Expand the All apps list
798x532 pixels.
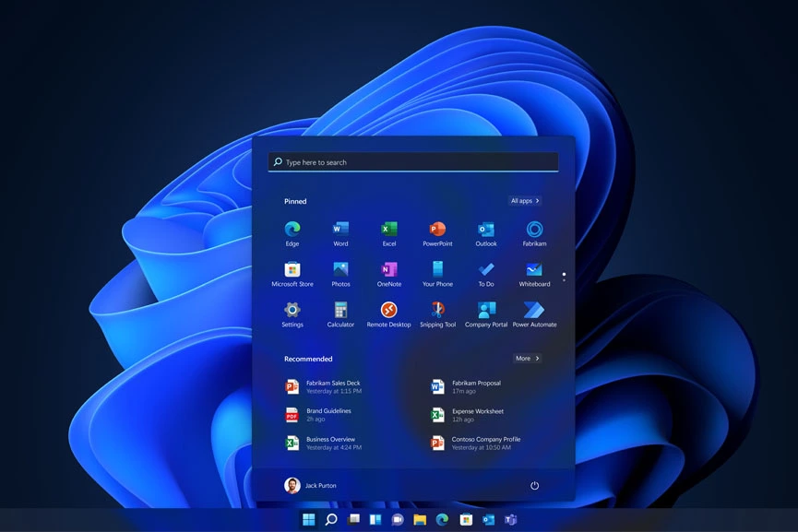coord(524,200)
